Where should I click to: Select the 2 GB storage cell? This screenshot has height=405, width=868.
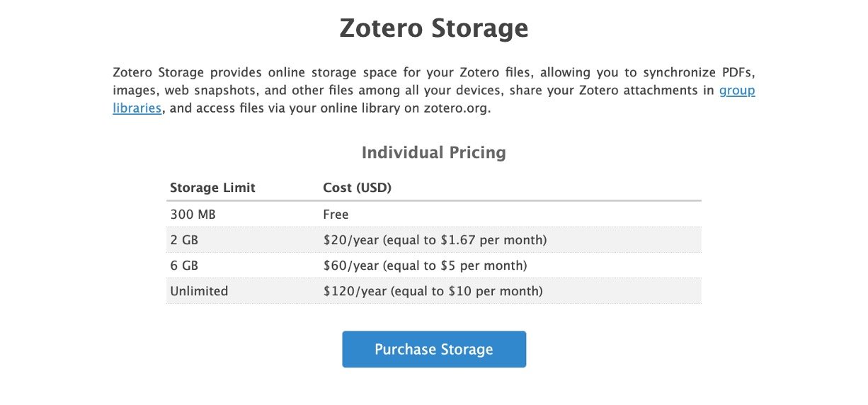[x=184, y=240]
